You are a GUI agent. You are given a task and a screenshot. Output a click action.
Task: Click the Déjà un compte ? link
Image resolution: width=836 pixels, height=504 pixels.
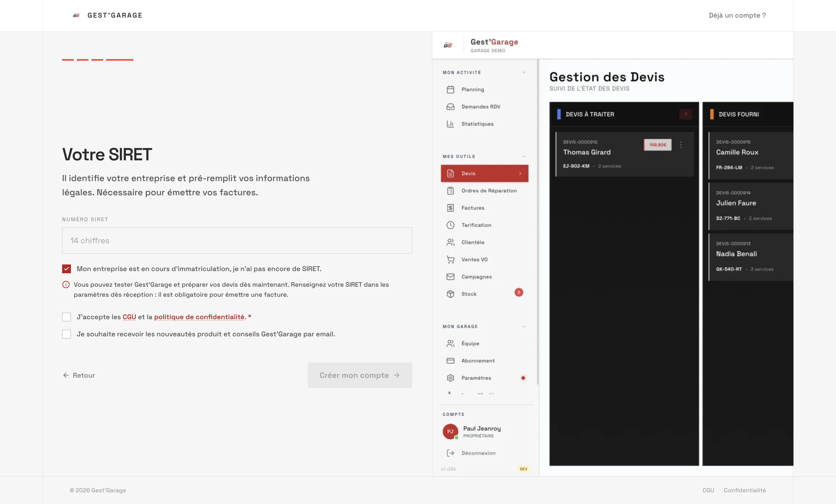[737, 15]
